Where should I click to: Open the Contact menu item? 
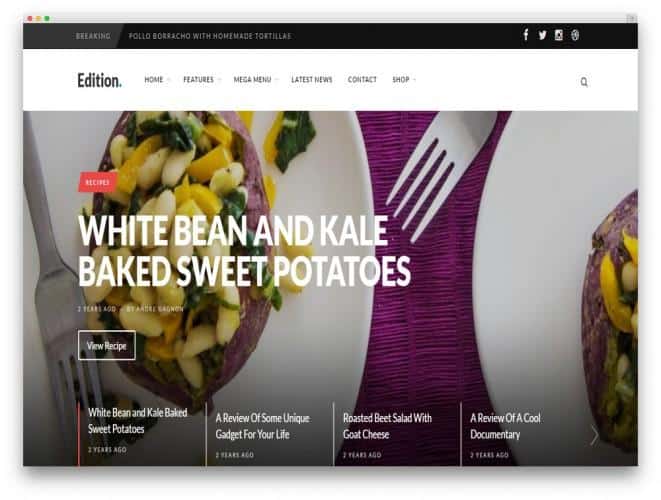pyautogui.click(x=362, y=80)
